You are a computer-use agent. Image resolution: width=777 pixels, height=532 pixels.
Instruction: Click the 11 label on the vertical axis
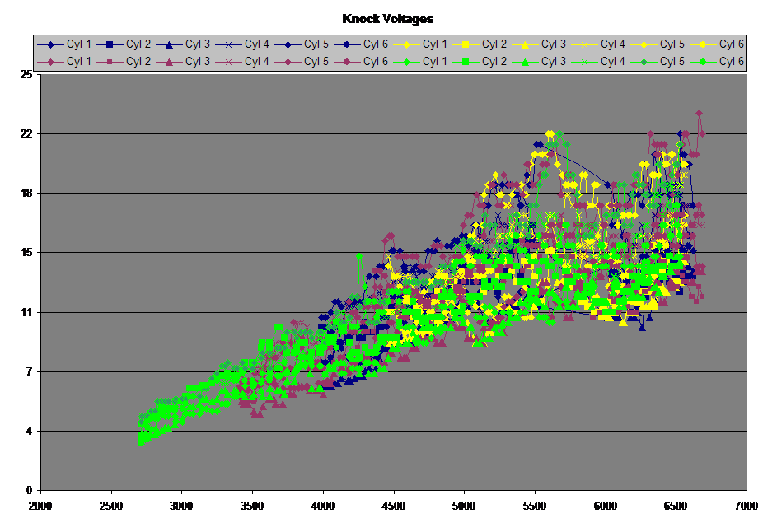click(26, 312)
